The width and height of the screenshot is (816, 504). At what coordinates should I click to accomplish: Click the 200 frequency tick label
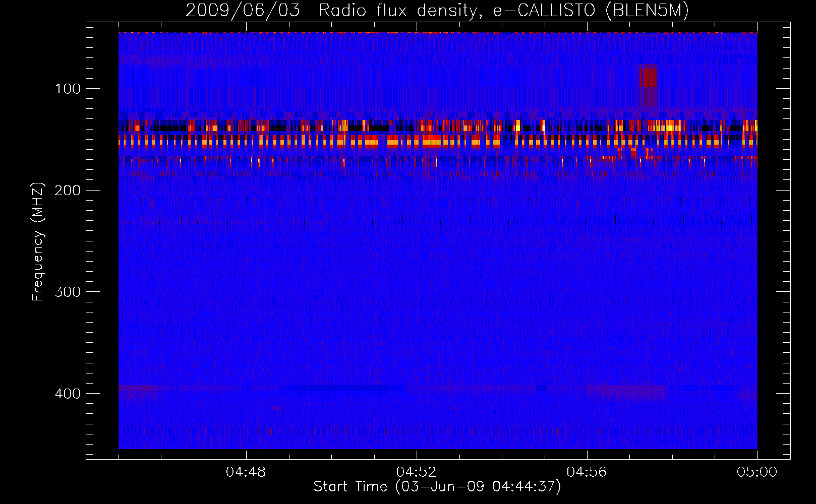click(68, 191)
